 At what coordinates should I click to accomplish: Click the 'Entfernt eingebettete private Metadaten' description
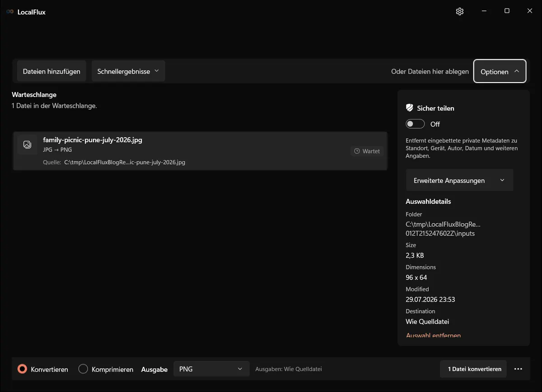click(462, 148)
